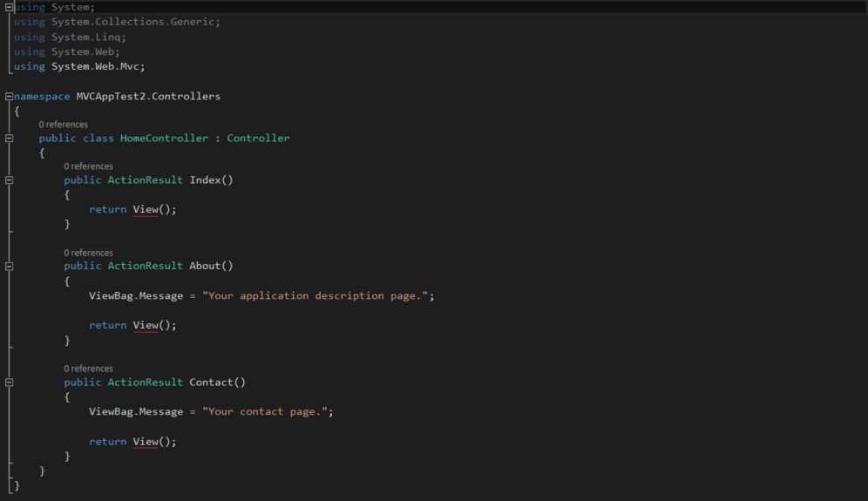Click the View call in Index method
This screenshot has width=868, height=501.
pyautogui.click(x=146, y=209)
